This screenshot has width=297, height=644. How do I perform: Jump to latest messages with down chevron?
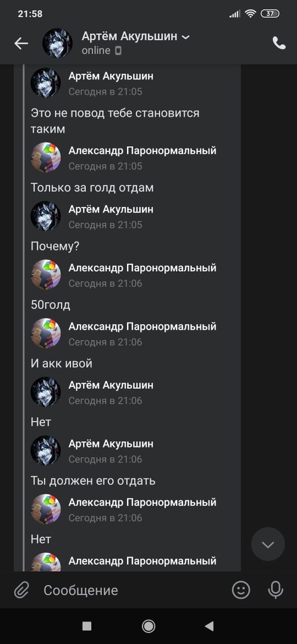pos(268,544)
